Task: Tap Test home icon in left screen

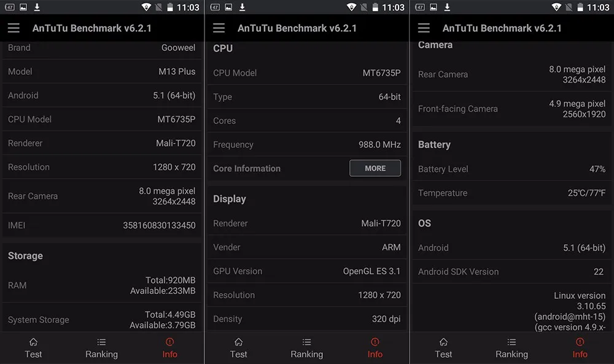Action: click(33, 342)
